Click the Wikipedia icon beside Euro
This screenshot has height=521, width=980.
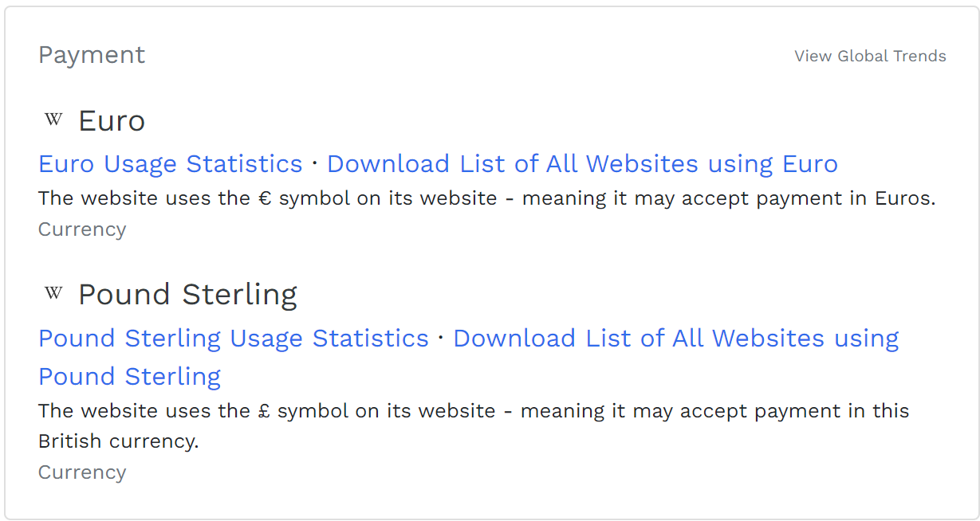pos(53,120)
